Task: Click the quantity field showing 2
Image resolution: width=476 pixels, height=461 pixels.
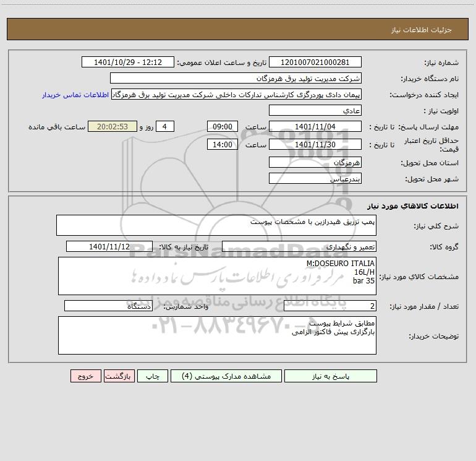Action: tap(330, 306)
